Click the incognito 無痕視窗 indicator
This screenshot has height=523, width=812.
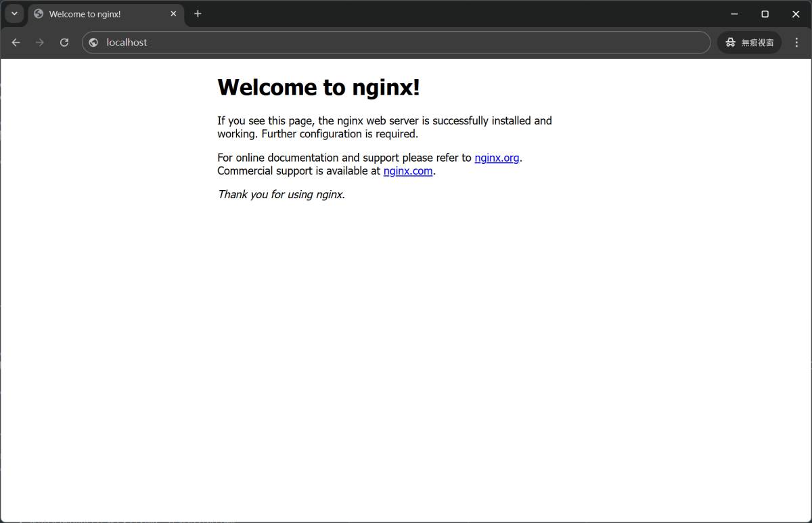tap(749, 42)
